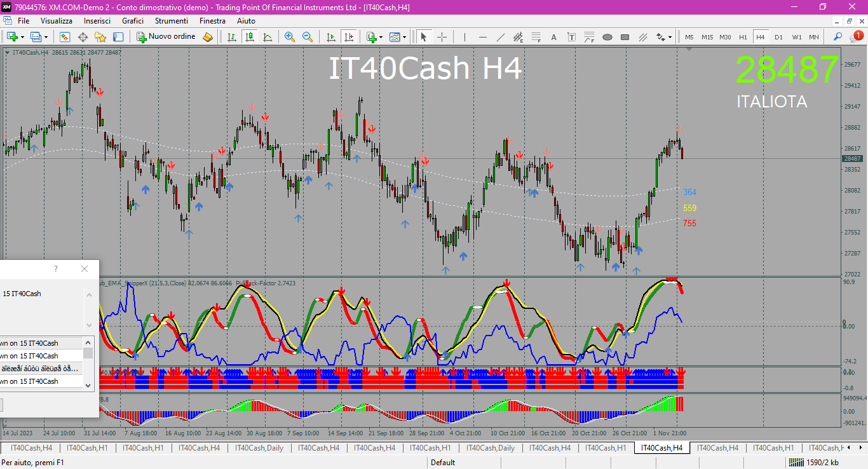Image resolution: width=868 pixels, height=469 pixels.
Task: Show the Market Watch panel
Action: (x=65, y=37)
